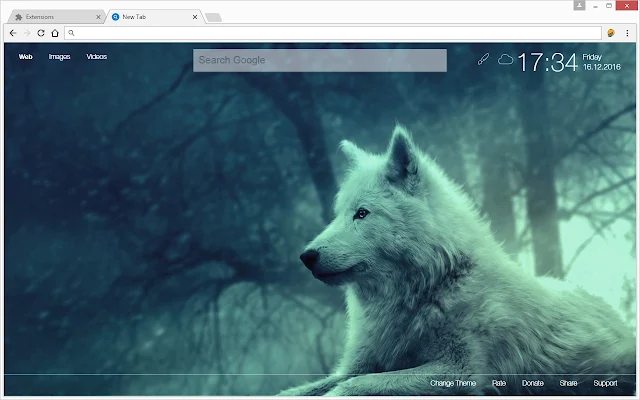
Task: Reload the current page
Action: click(41, 33)
